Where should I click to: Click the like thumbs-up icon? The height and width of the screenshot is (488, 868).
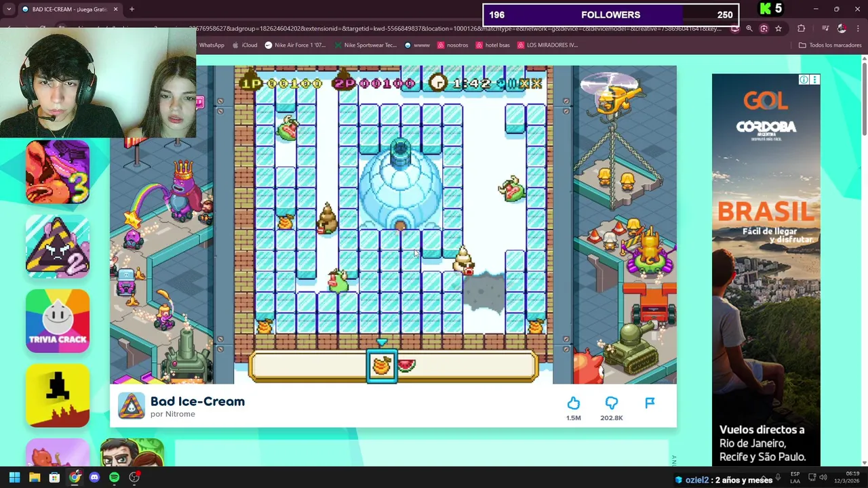(574, 403)
